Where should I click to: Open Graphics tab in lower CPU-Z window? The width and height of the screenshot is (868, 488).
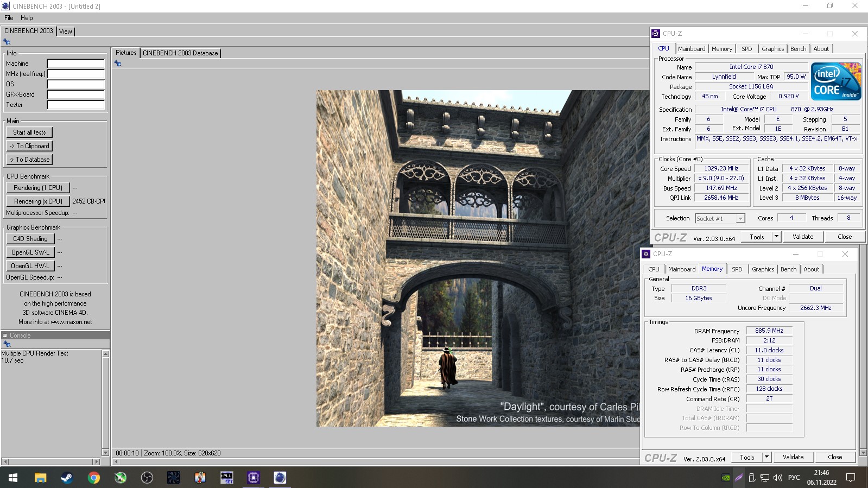tap(763, 269)
